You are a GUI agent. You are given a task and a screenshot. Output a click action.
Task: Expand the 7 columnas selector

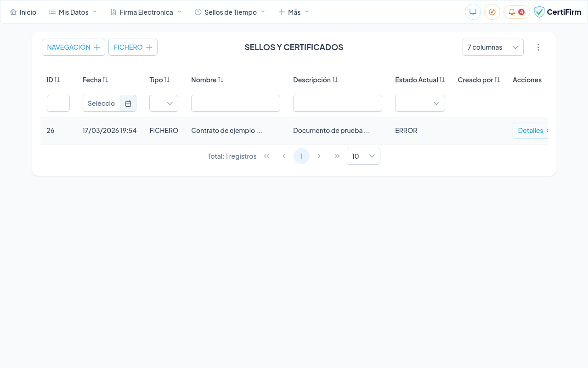pyautogui.click(x=493, y=47)
